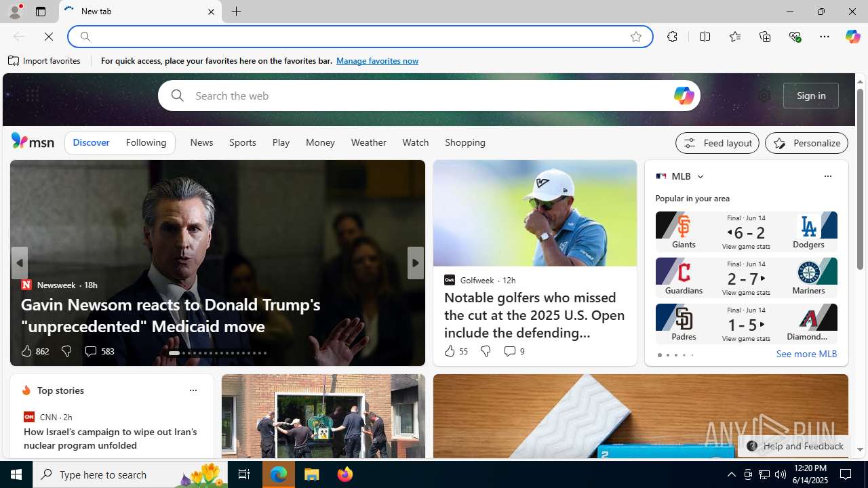This screenshot has width=868, height=488.
Task: Open the Shopping tab
Action: click(x=465, y=143)
